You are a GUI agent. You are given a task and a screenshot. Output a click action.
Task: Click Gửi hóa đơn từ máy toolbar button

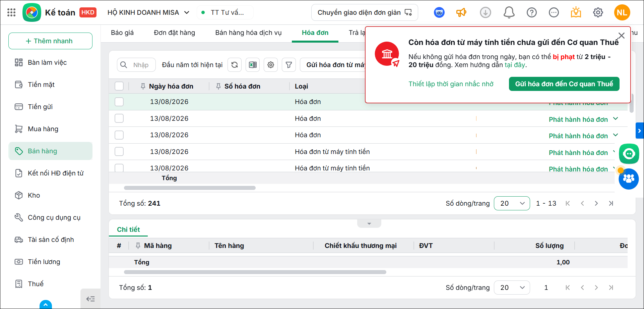coord(333,65)
